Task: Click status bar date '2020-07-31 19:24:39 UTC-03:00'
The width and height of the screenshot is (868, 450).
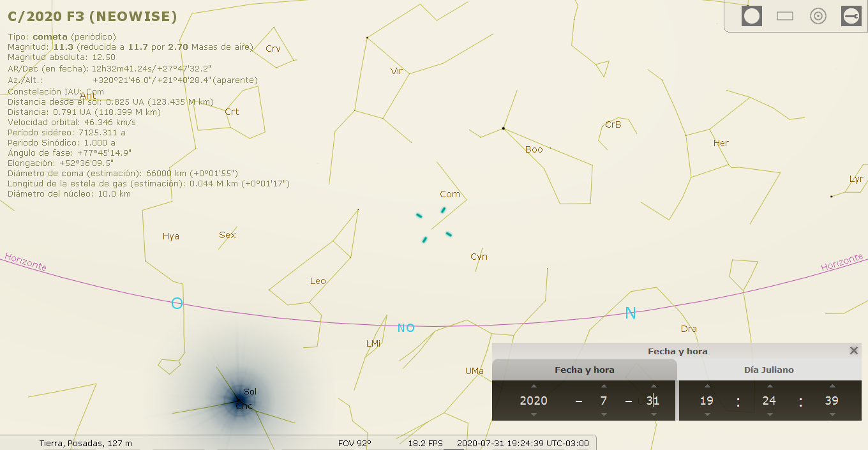Action: (x=523, y=443)
